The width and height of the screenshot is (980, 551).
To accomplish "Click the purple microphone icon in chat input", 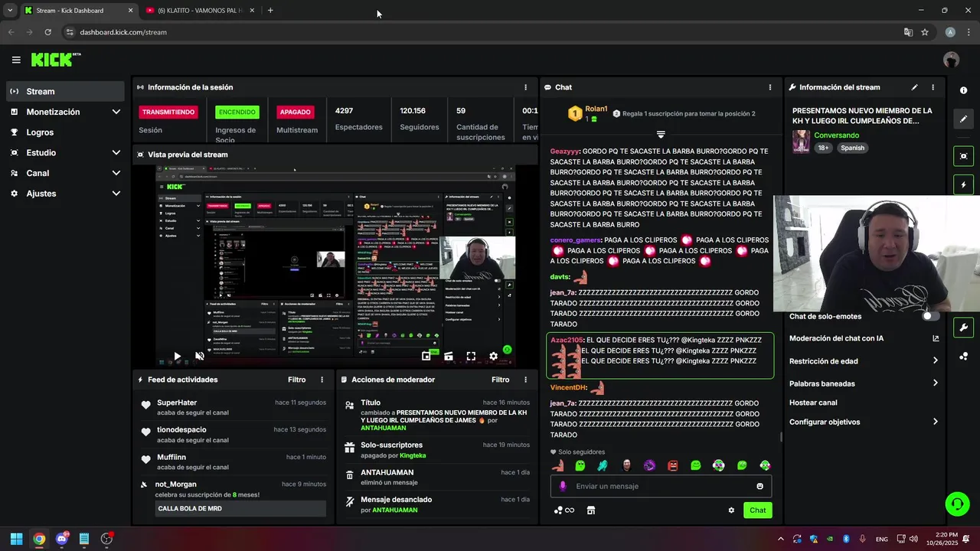I will (563, 486).
